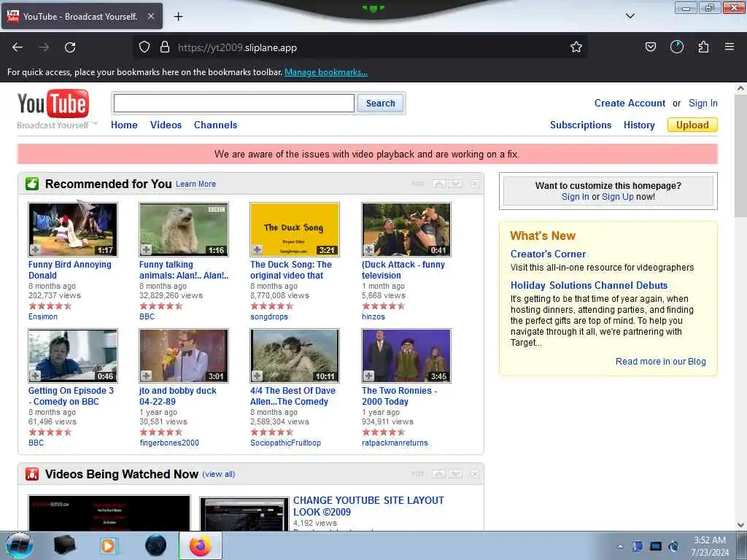This screenshot has height=560, width=747.
Task: Add The Duck Song to queue
Action: [x=258, y=249]
